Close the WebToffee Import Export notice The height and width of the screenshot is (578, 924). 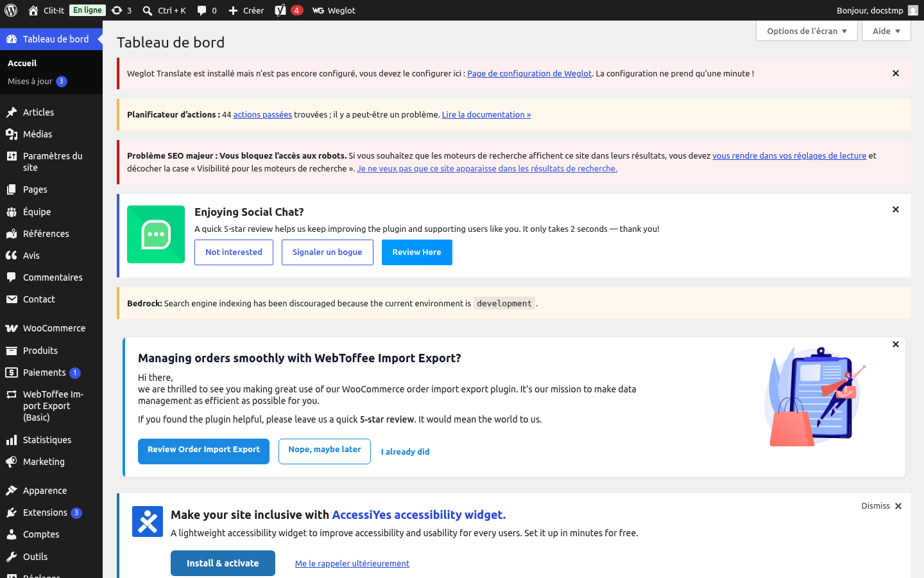(x=896, y=344)
